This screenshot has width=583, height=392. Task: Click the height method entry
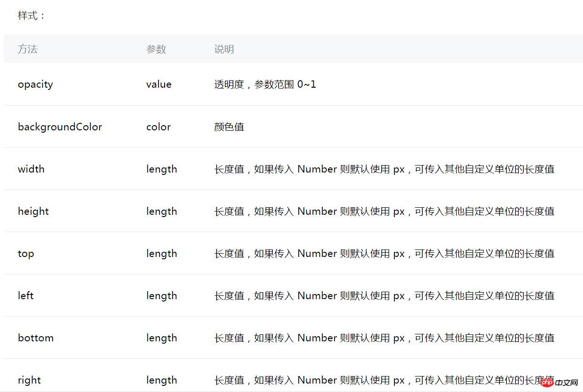click(33, 211)
